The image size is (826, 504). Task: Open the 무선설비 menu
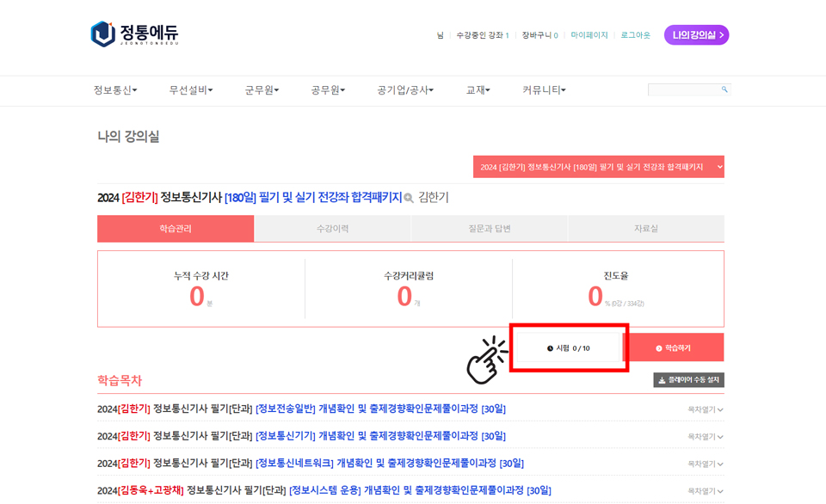(191, 90)
